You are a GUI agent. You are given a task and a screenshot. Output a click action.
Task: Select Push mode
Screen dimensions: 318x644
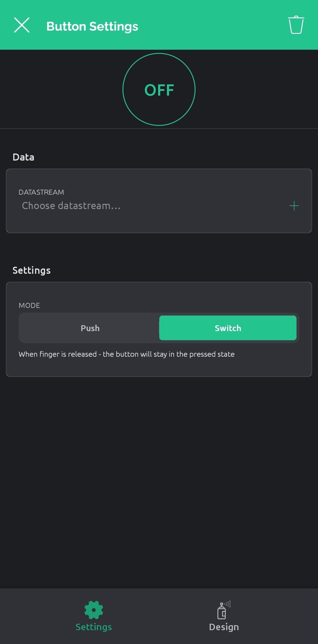click(90, 328)
